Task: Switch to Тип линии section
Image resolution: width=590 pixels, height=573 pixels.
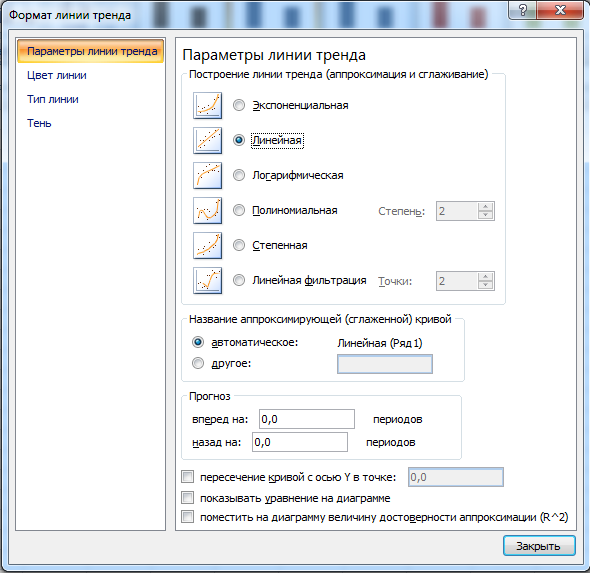Action: pyautogui.click(x=53, y=99)
